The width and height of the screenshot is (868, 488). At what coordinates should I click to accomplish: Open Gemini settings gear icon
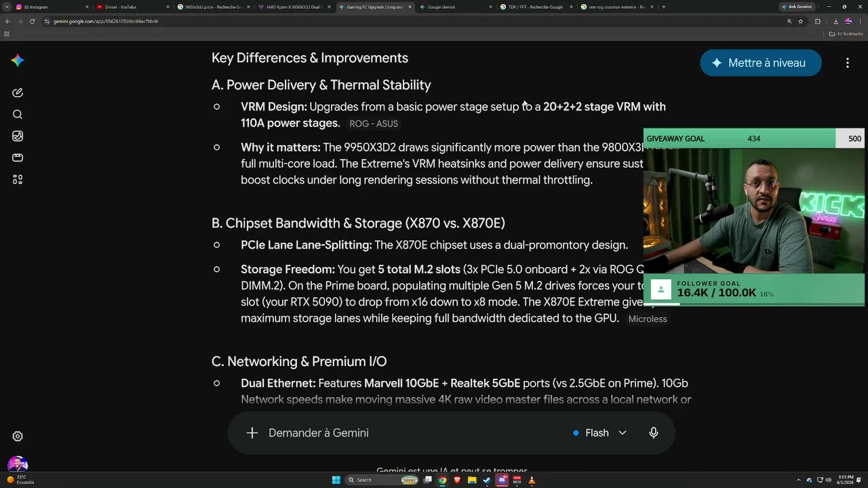point(18,436)
